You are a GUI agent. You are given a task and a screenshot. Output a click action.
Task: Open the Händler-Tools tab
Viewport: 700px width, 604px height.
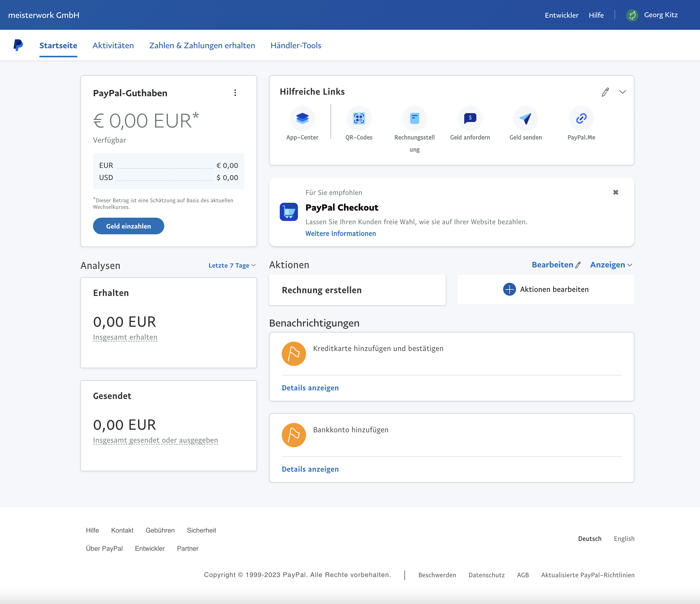(x=296, y=45)
